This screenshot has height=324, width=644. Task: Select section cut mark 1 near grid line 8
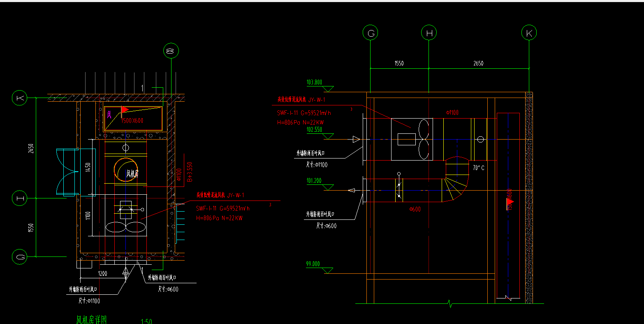tap(142, 88)
